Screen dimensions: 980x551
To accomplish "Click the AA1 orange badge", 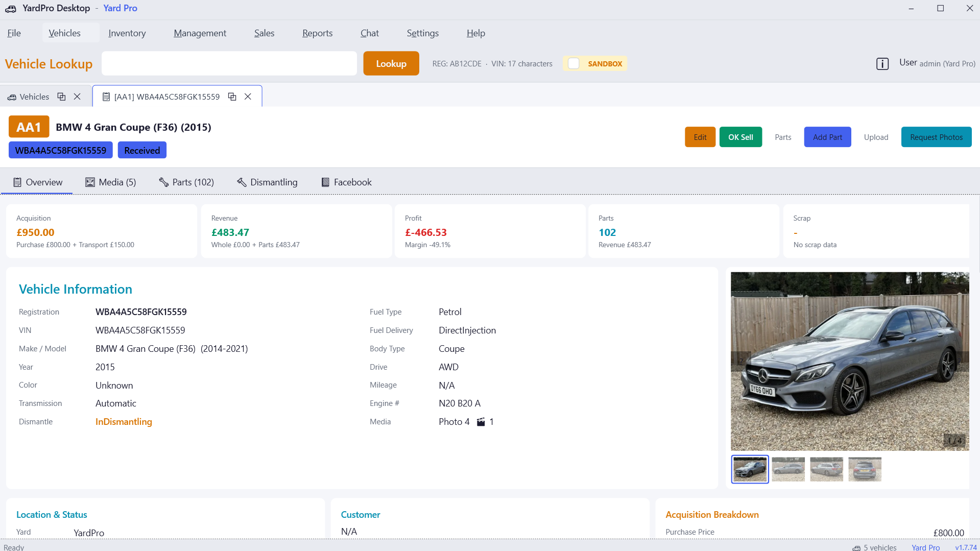I will 29,127.
